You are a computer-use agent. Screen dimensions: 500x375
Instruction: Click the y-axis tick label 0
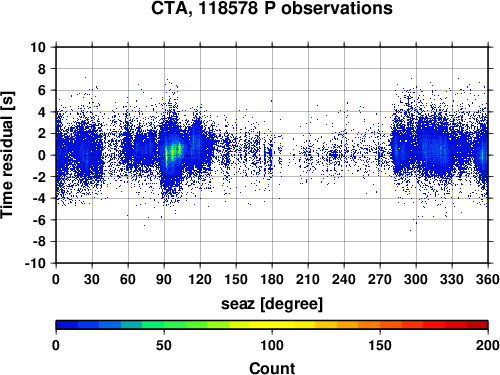pyautogui.click(x=42, y=155)
